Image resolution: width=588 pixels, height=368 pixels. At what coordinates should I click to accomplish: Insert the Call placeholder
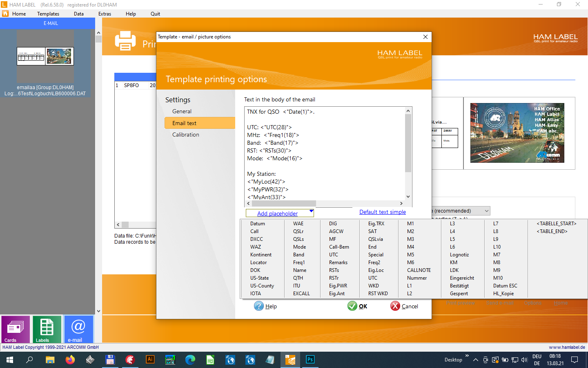pos(254,231)
